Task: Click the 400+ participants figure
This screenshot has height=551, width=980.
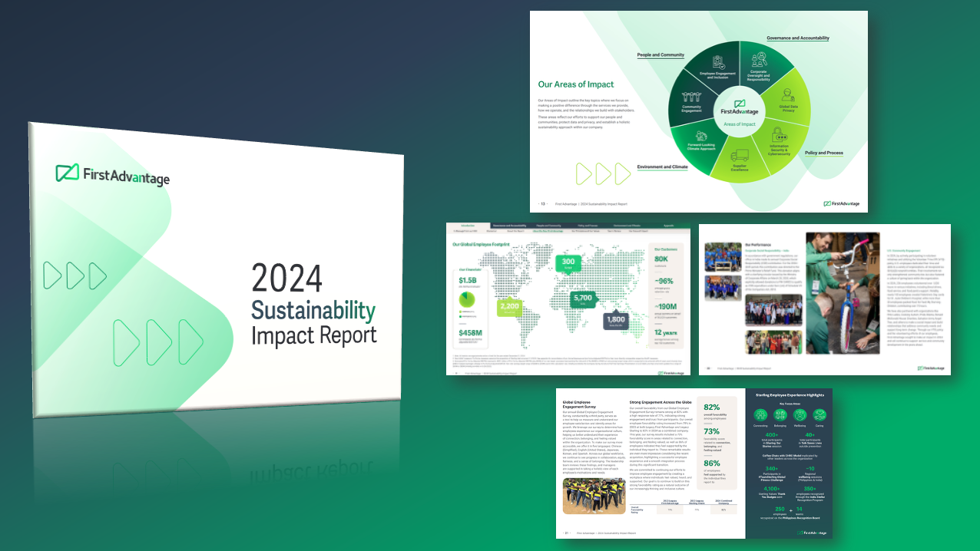Action: [x=772, y=435]
